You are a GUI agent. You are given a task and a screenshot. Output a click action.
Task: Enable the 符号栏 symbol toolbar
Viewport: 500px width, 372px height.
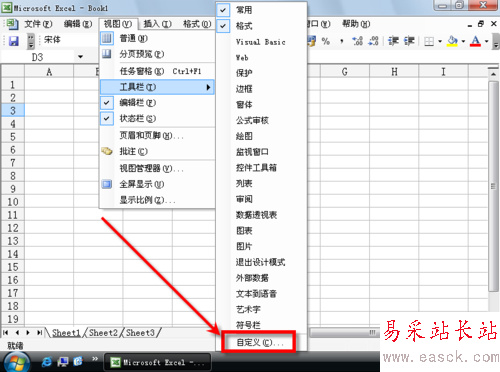(x=261, y=325)
